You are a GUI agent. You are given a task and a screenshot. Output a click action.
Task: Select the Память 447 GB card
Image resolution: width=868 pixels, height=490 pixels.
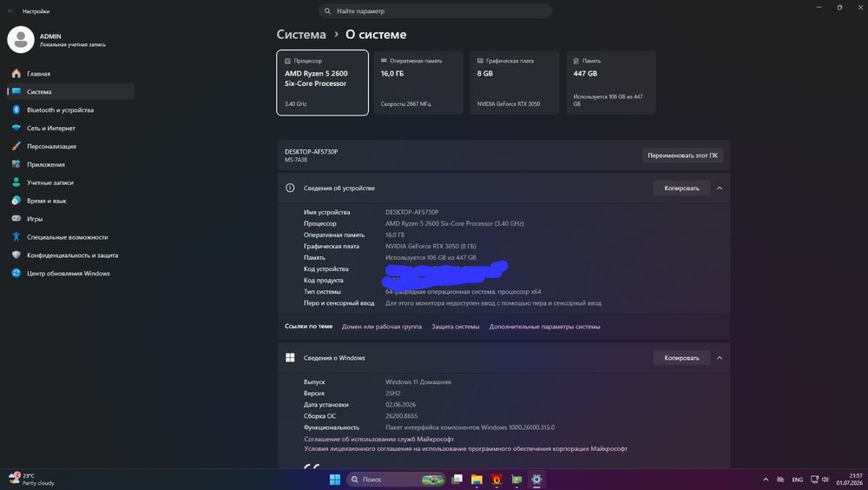coord(611,83)
